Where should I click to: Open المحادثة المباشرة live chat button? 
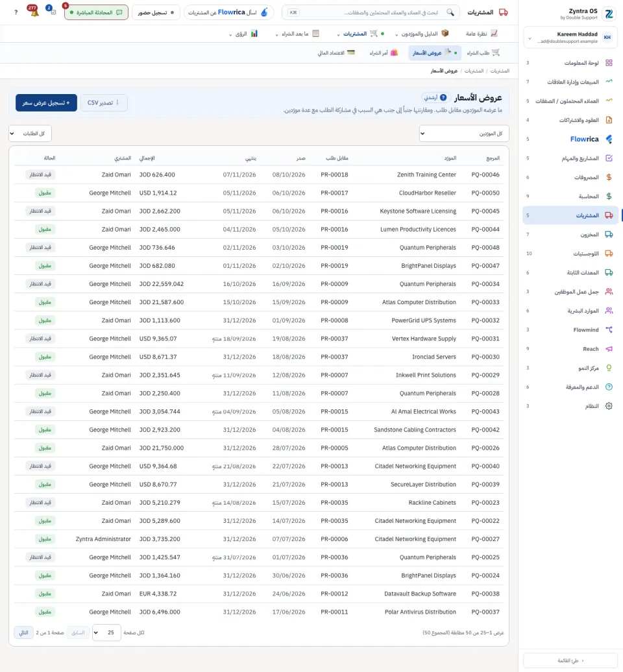click(96, 12)
